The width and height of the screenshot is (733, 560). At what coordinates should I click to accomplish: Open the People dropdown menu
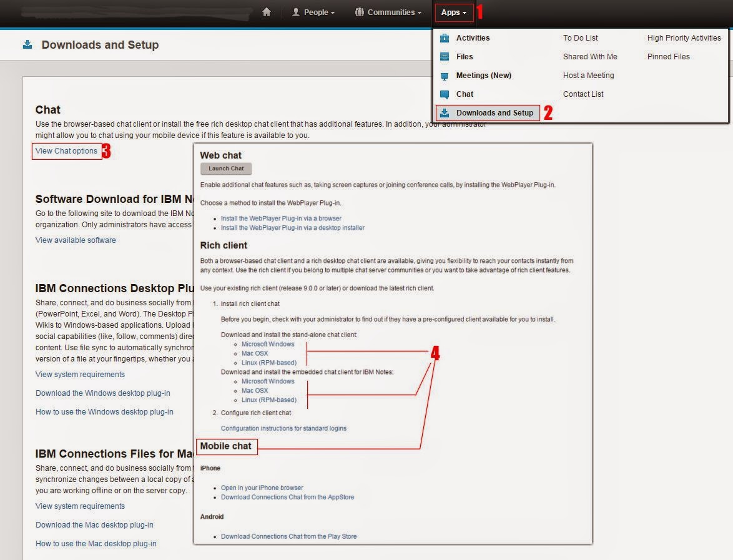coord(313,12)
